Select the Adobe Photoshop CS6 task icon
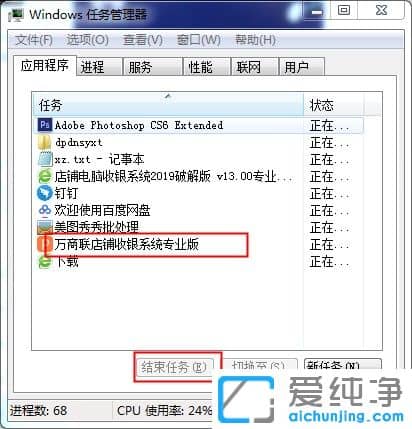 [x=45, y=125]
